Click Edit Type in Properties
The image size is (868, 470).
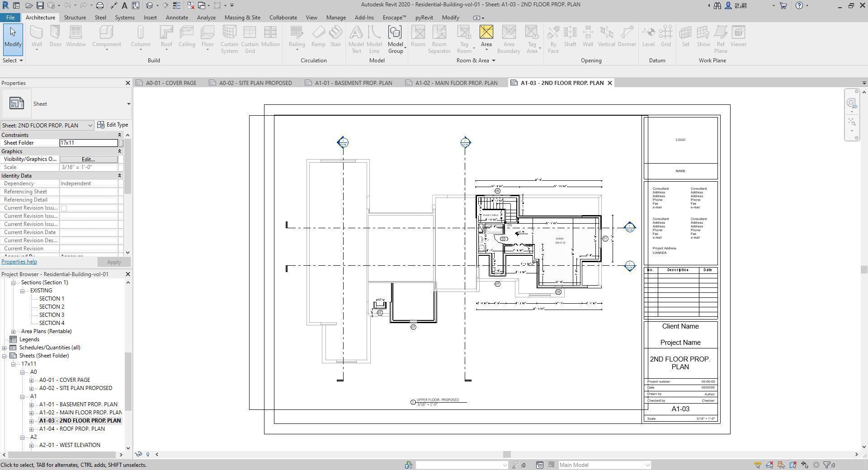tap(113, 125)
